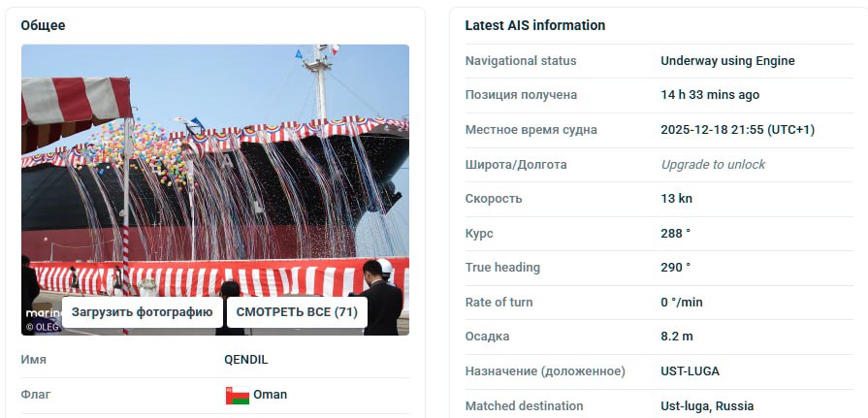Image resolution: width=868 pixels, height=418 pixels.
Task: Click the photo copyright OLEG credit
Action: pos(44,327)
